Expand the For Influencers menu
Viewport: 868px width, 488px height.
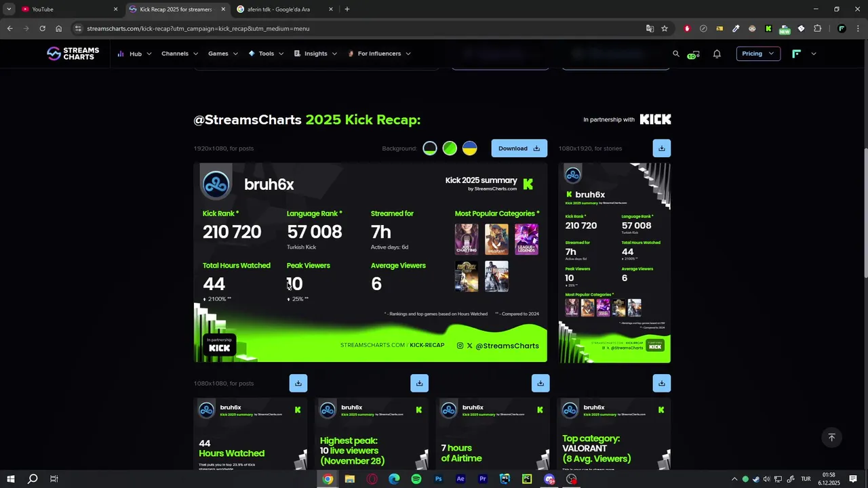379,54
